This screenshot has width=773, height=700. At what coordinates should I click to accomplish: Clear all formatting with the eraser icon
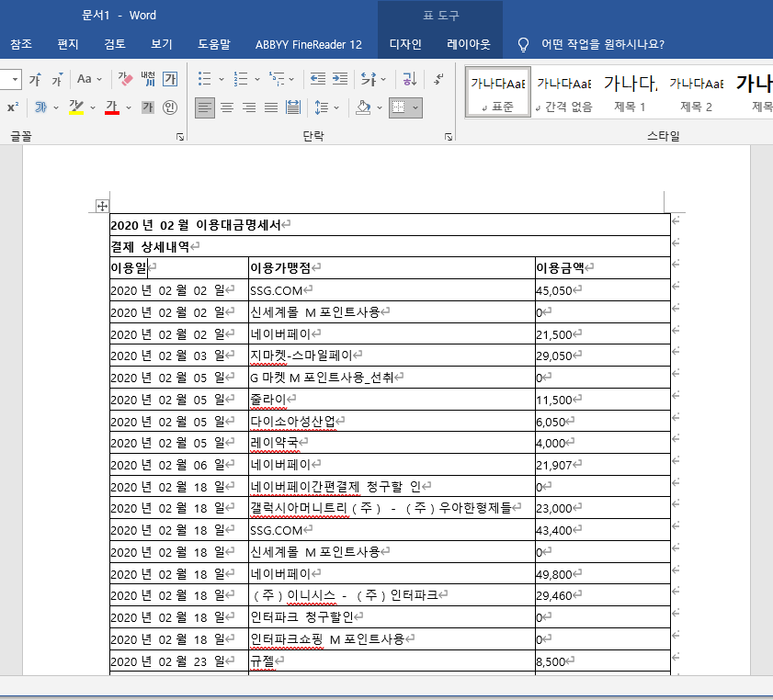(x=125, y=79)
